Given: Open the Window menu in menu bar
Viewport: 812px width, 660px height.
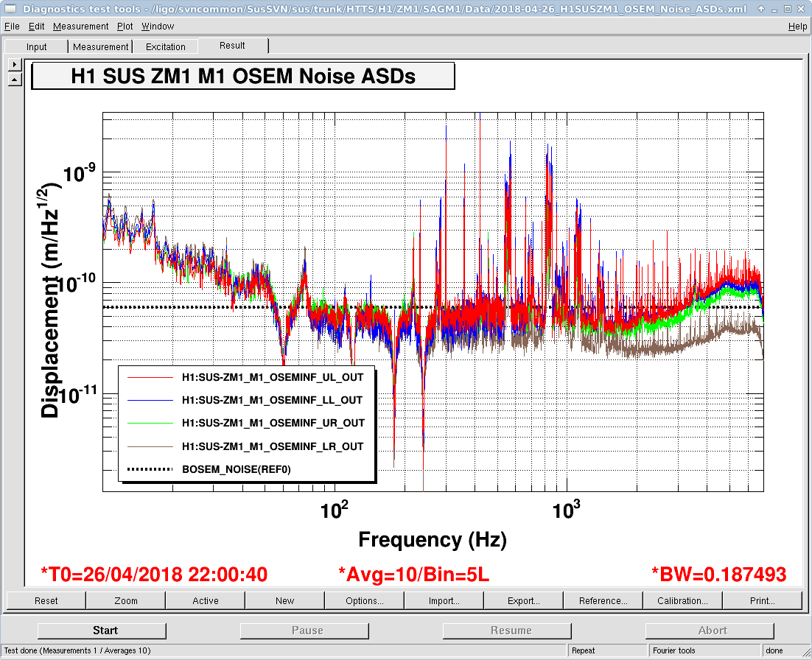Looking at the screenshot, I should (158, 27).
